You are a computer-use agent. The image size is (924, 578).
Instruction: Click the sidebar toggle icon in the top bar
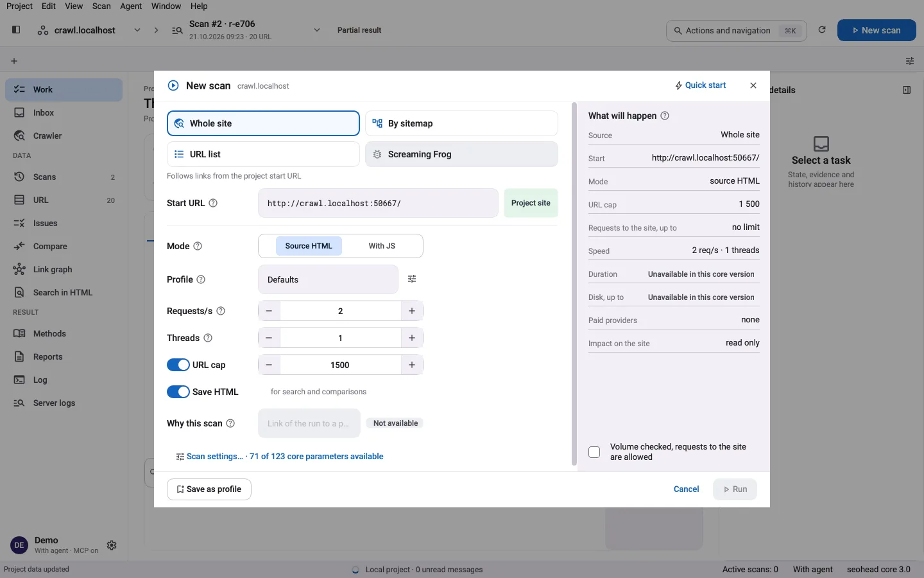[x=16, y=30]
